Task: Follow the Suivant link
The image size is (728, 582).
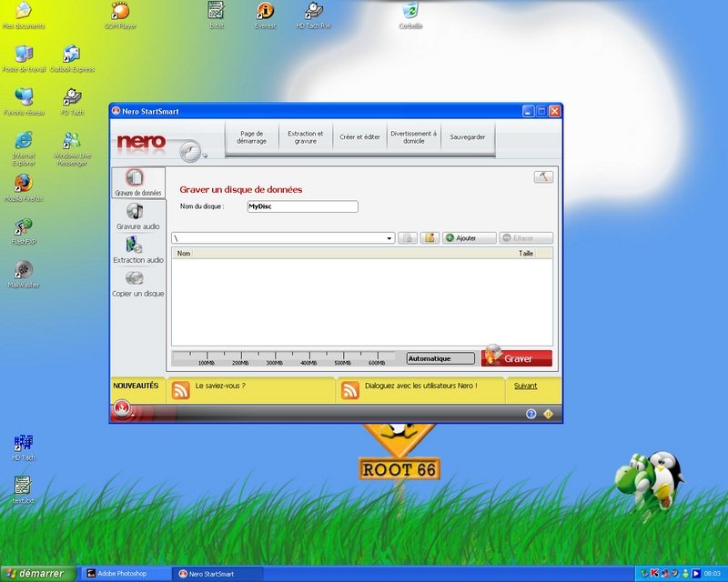Action: coord(526,386)
